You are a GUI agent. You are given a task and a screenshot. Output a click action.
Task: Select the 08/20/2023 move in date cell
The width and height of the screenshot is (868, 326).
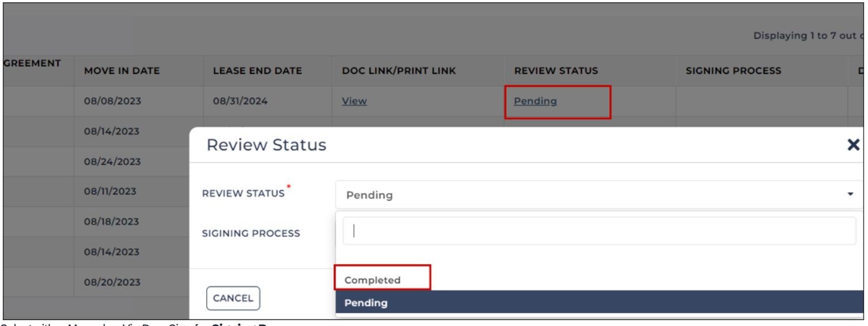coord(113,281)
